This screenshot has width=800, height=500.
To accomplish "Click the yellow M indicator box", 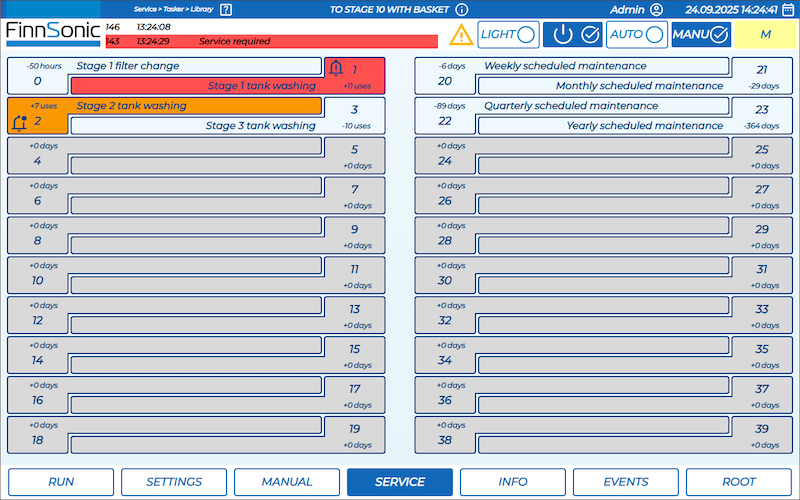I will pos(765,34).
